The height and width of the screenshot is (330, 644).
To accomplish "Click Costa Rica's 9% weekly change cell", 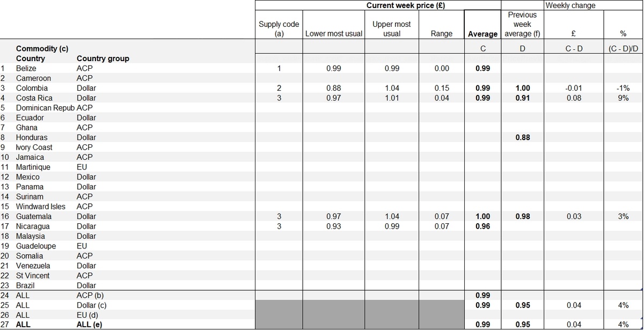I will pos(623,98).
